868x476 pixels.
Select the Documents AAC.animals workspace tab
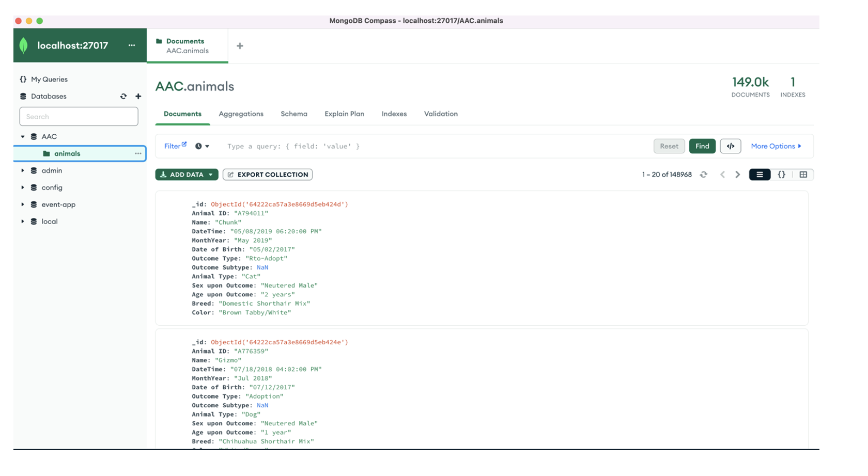tap(188, 46)
